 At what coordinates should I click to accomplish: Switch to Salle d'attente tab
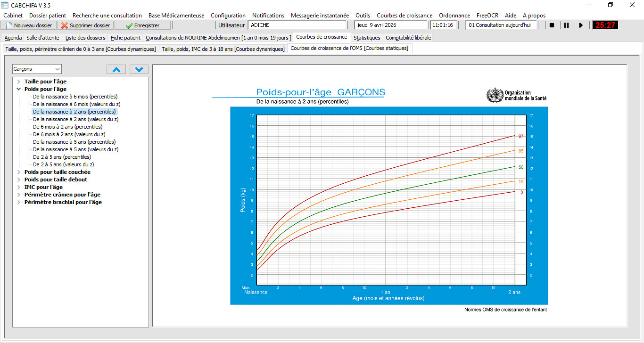[x=44, y=38]
